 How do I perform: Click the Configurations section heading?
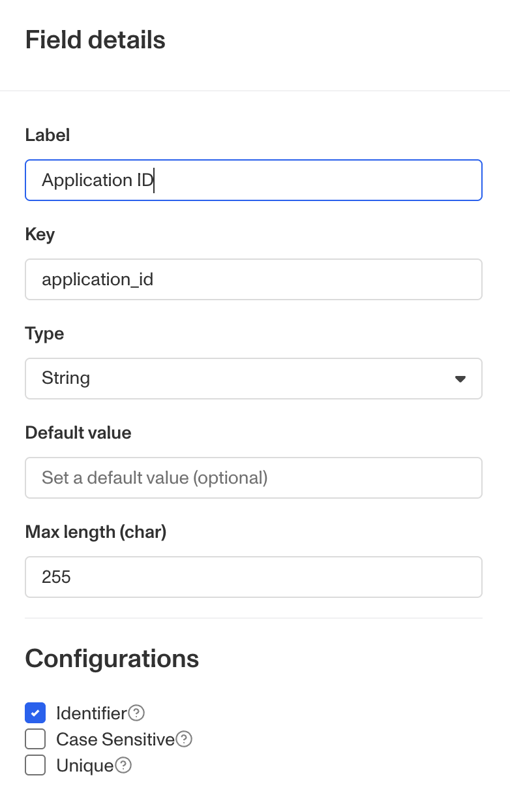[x=112, y=658]
